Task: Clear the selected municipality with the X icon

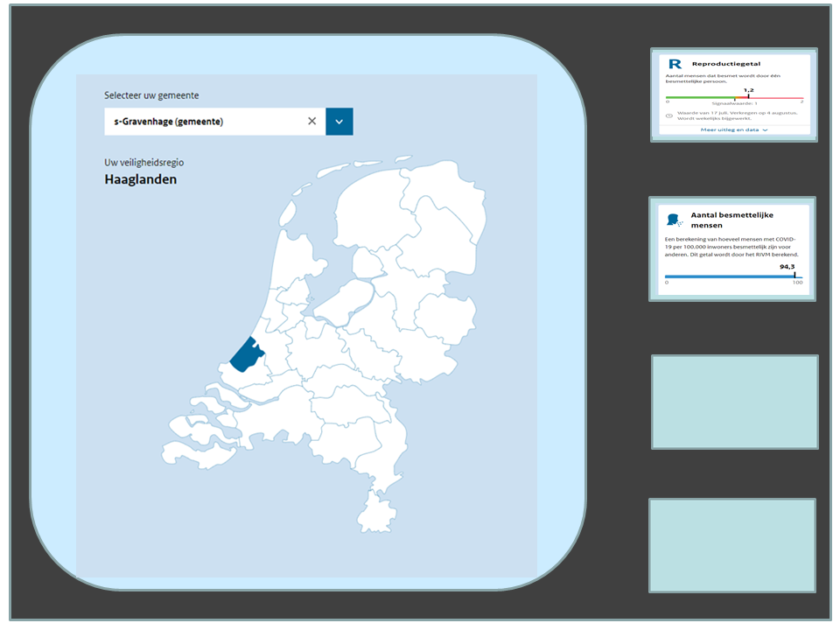Action: 311,122
